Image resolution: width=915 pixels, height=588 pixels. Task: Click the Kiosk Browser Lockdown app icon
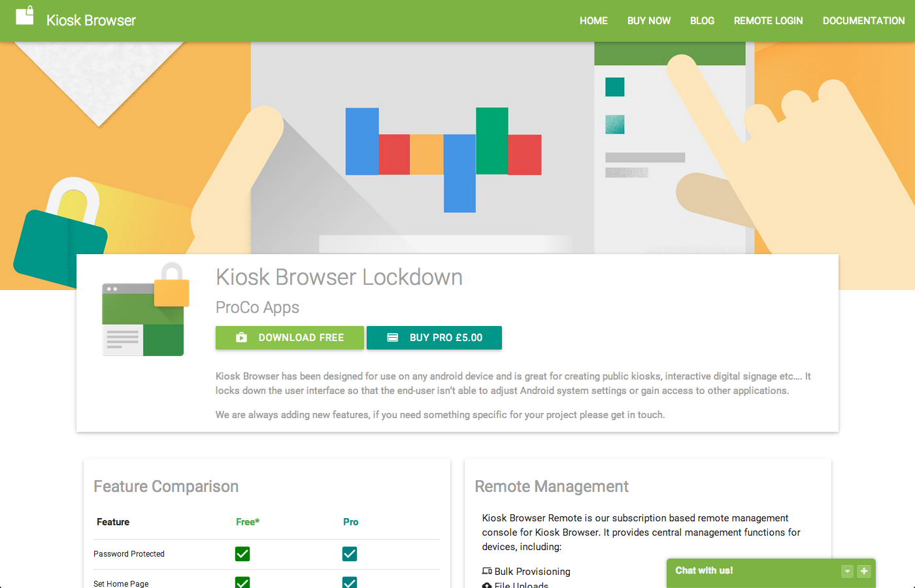coord(145,310)
